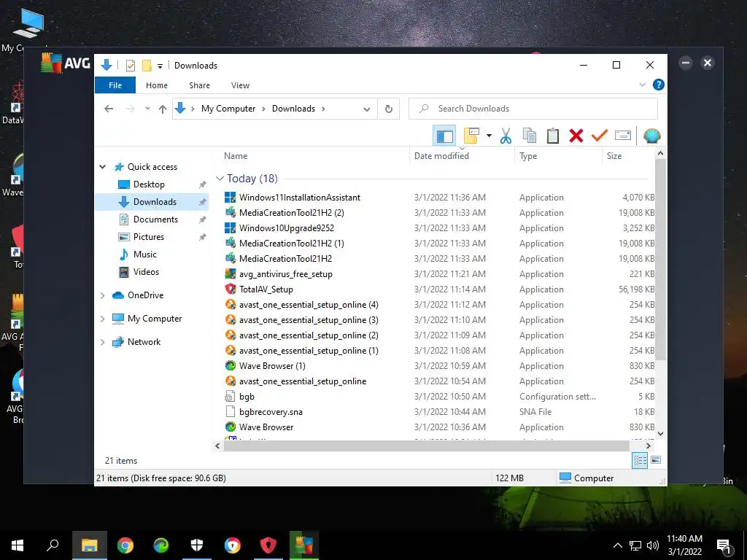Click the blue help question mark icon
Viewport: 747px width, 560px height.
(659, 85)
